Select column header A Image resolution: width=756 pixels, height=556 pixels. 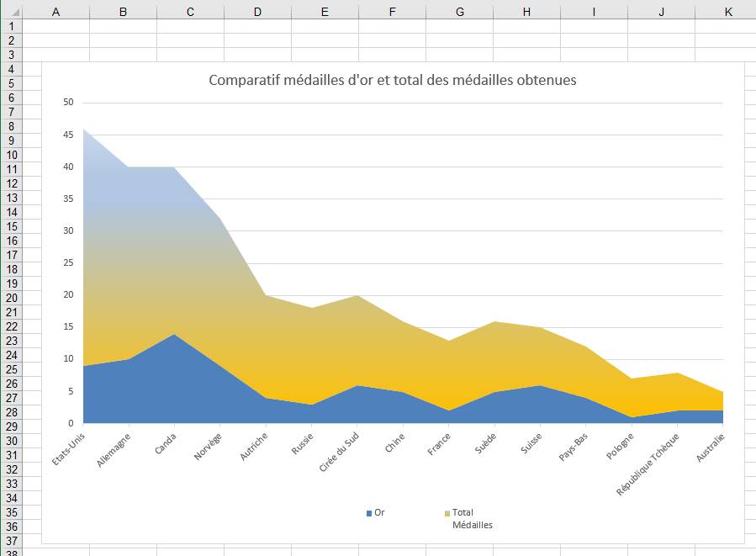tap(56, 10)
